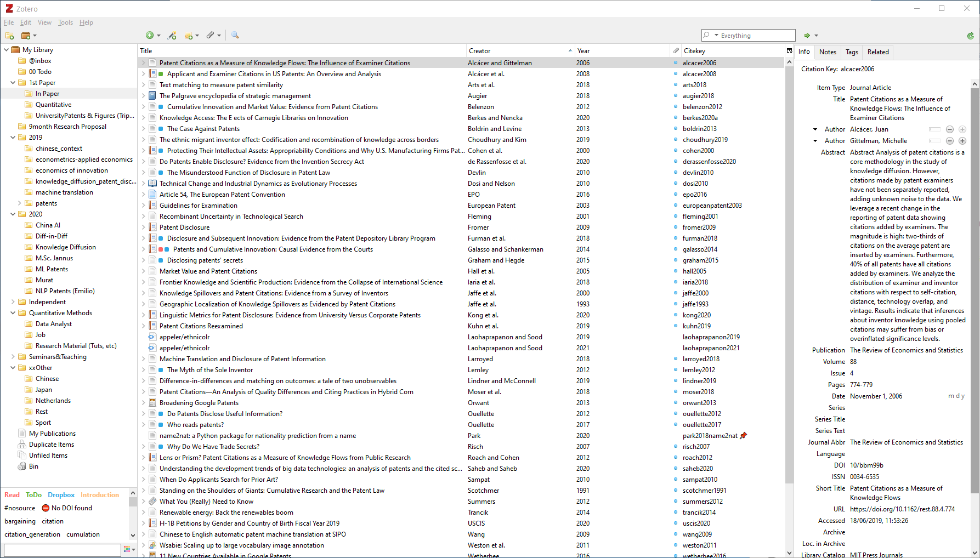Viewport: 980px width, 558px height.
Task: Open creator type dropdown for Alcácer
Action: (815, 129)
